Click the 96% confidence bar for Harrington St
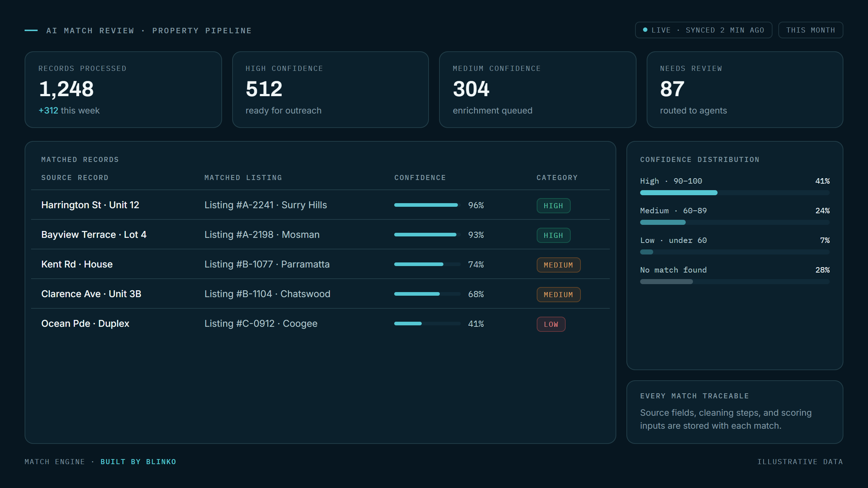Screen dimensions: 868x488 pyautogui.click(x=427, y=205)
